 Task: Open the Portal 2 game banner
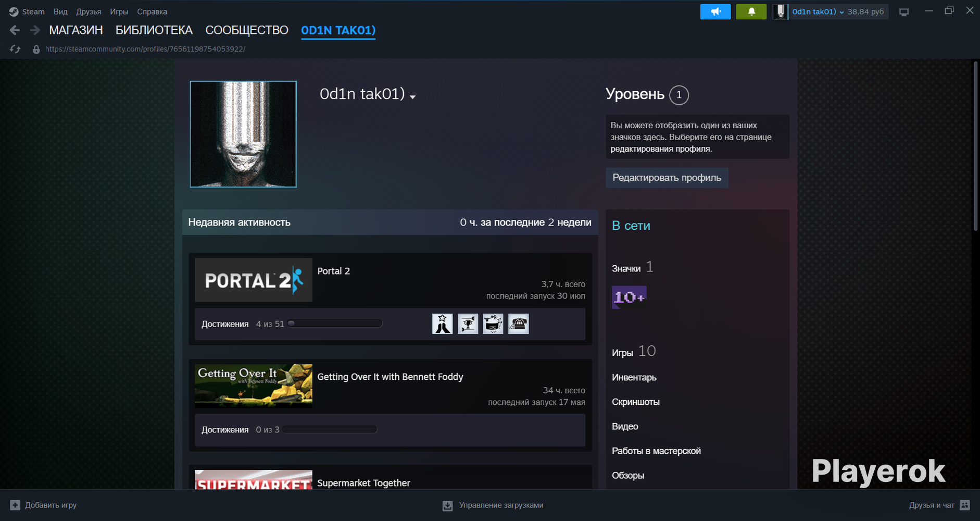click(254, 280)
